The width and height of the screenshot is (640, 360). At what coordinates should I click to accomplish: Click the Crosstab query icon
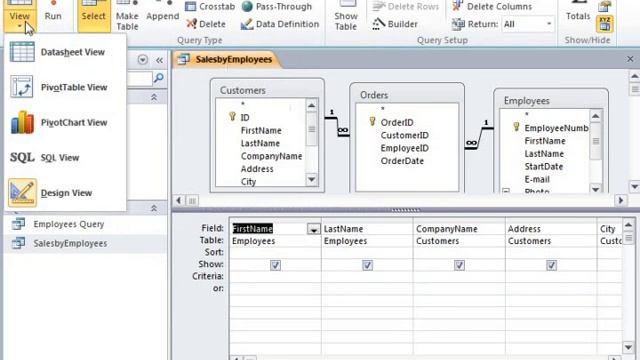coord(210,7)
